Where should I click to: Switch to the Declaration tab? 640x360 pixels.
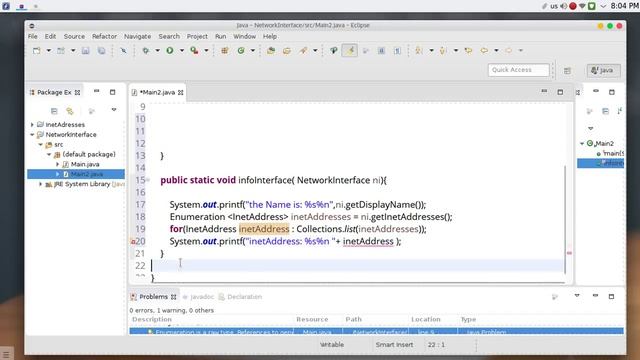(x=240, y=297)
